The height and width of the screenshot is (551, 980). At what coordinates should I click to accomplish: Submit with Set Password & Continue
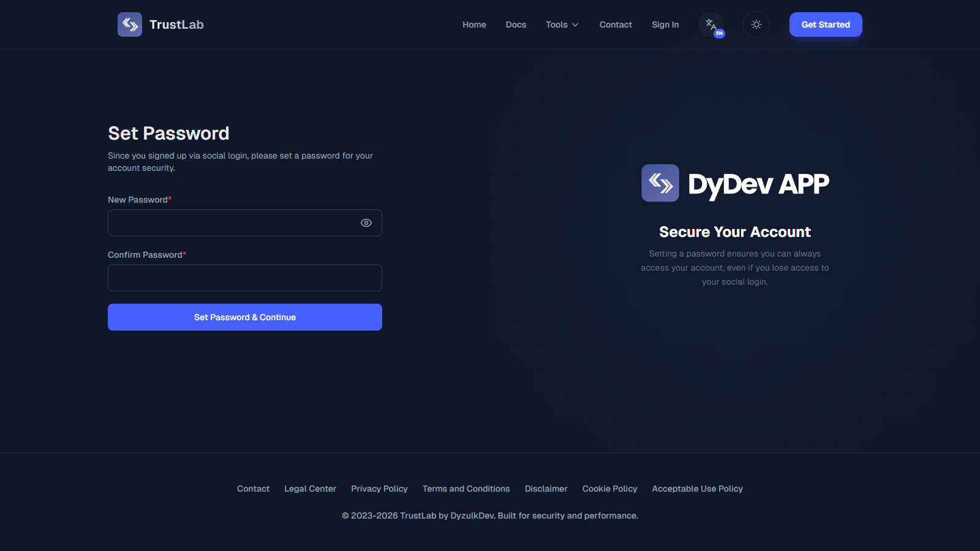(245, 317)
